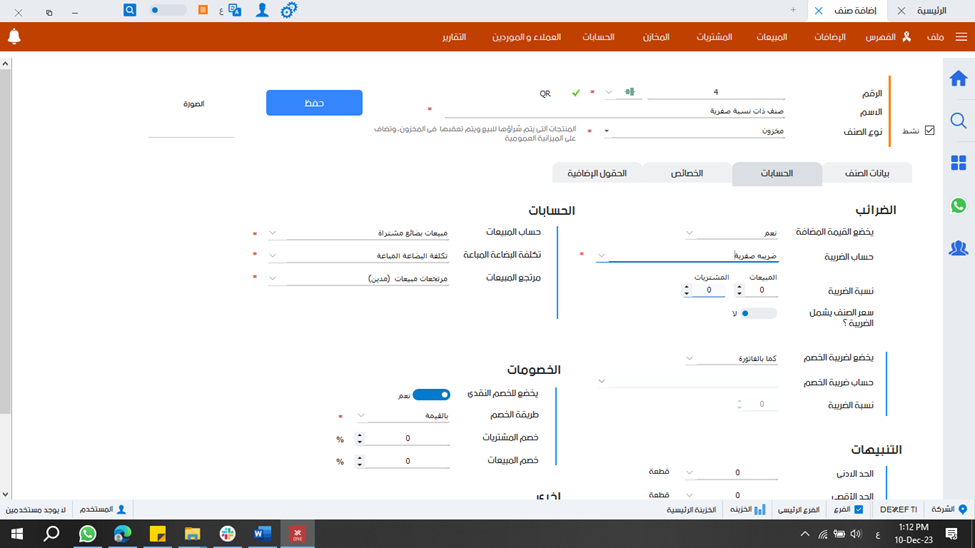Open the Windows Start button
The height and width of the screenshot is (548, 975).
tap(17, 534)
